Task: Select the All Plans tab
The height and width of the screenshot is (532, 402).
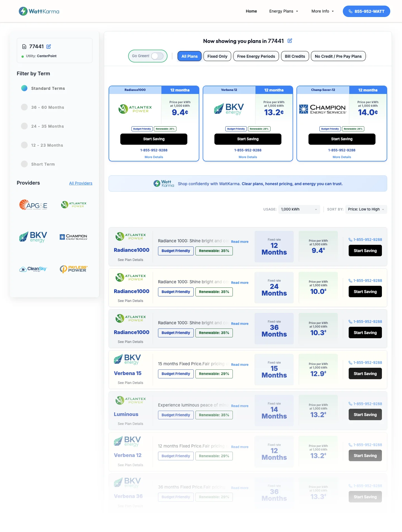Action: [x=190, y=56]
